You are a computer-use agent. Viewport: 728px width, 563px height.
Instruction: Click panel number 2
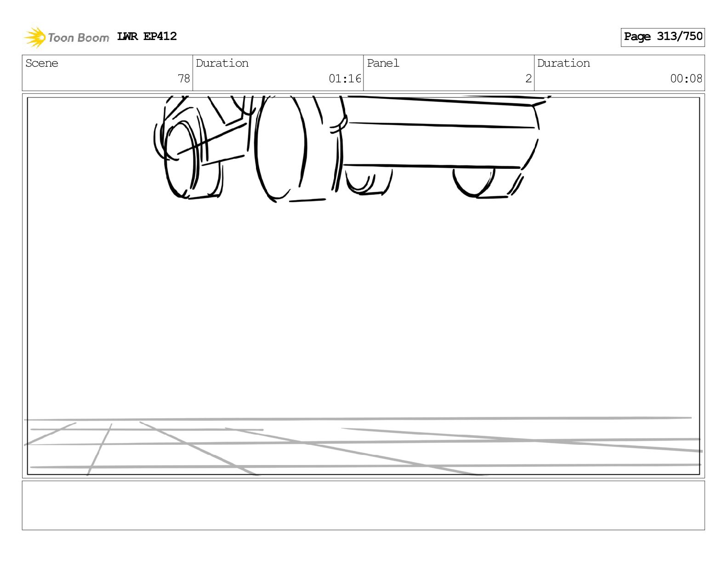[529, 79]
